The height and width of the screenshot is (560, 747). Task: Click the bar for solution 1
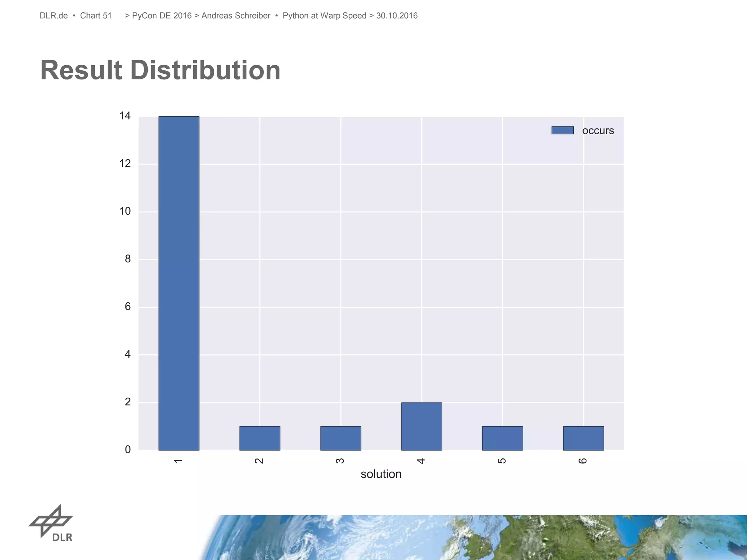(179, 283)
